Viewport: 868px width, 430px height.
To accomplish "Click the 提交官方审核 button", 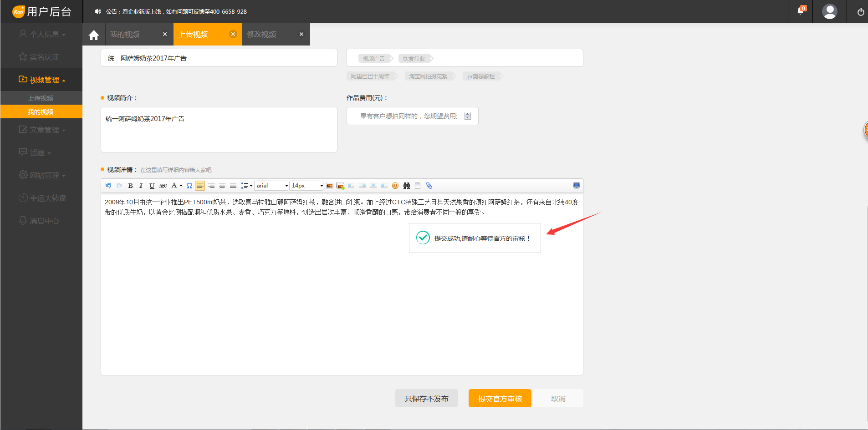I will [x=500, y=399].
